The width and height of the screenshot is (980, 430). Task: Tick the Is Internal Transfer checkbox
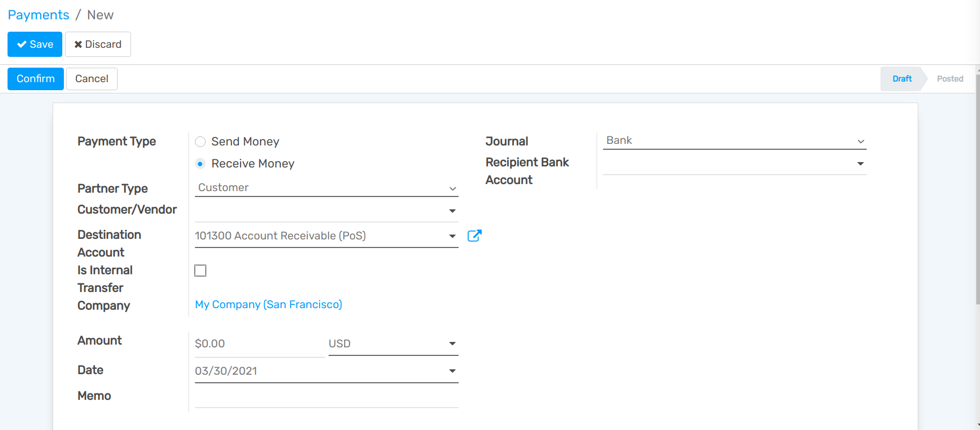(x=200, y=271)
